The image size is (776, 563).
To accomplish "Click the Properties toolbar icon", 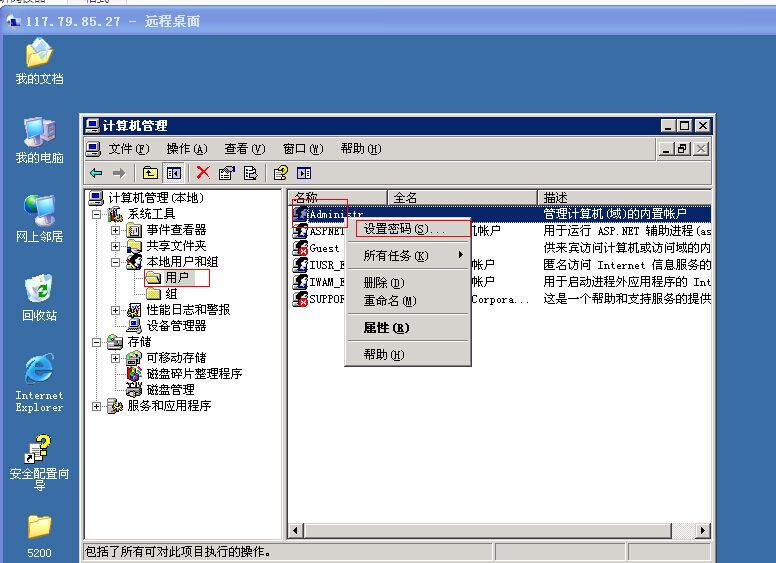I will point(227,173).
